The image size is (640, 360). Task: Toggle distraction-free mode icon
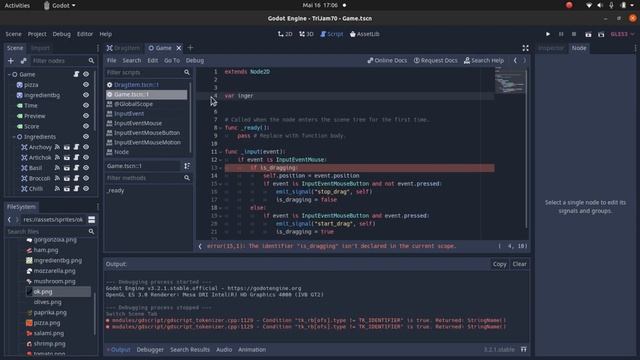click(x=525, y=48)
